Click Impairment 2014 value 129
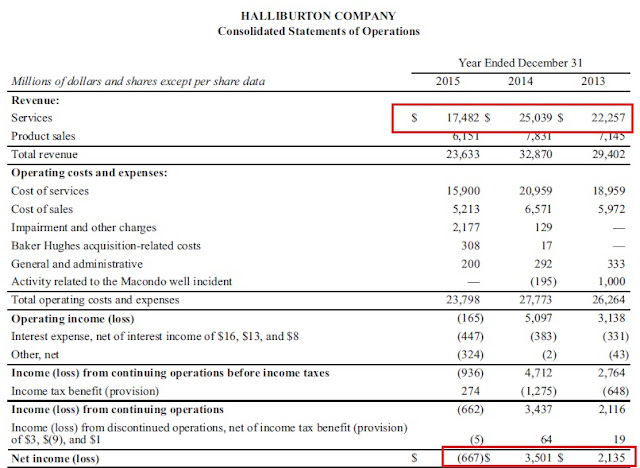 [x=543, y=227]
